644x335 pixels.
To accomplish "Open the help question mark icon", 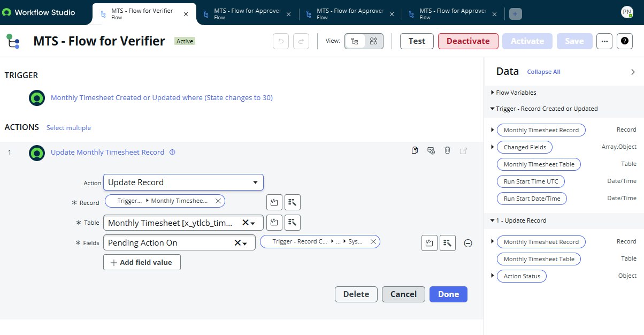I will tap(625, 41).
